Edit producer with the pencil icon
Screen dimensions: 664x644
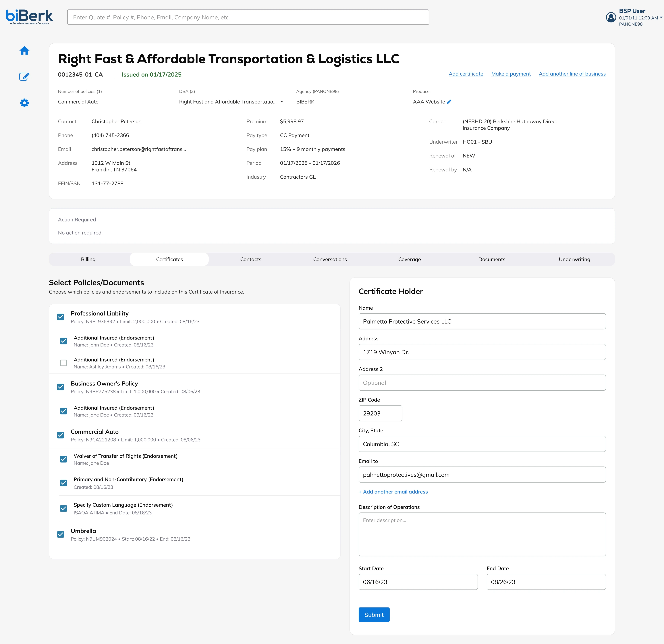tap(449, 102)
